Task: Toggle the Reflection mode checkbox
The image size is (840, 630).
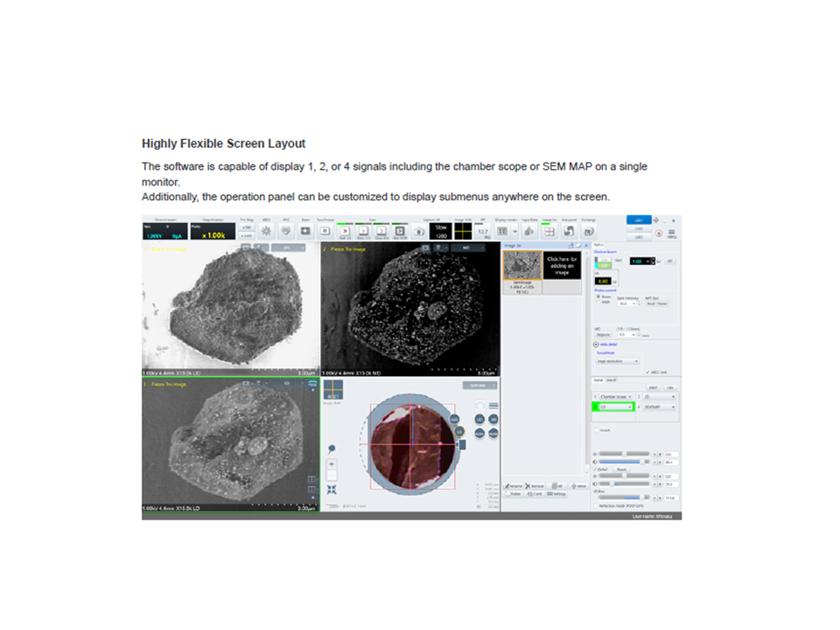Action: point(596,506)
